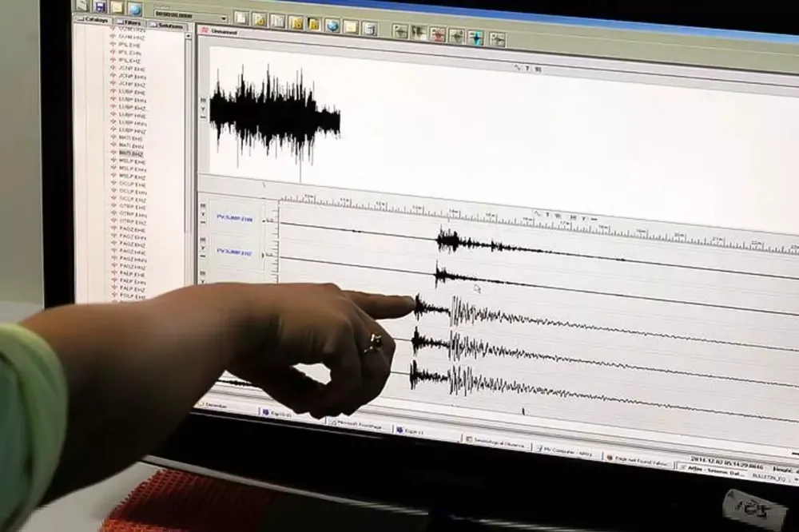Click the globe icon in the middle toolbar
This screenshot has height=532, width=799.
[x=332, y=25]
